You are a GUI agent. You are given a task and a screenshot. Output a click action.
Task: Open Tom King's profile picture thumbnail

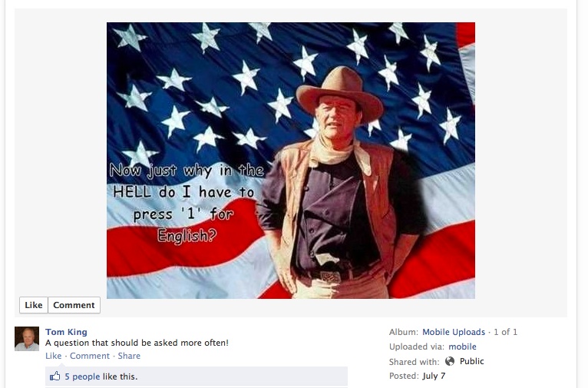pos(27,339)
